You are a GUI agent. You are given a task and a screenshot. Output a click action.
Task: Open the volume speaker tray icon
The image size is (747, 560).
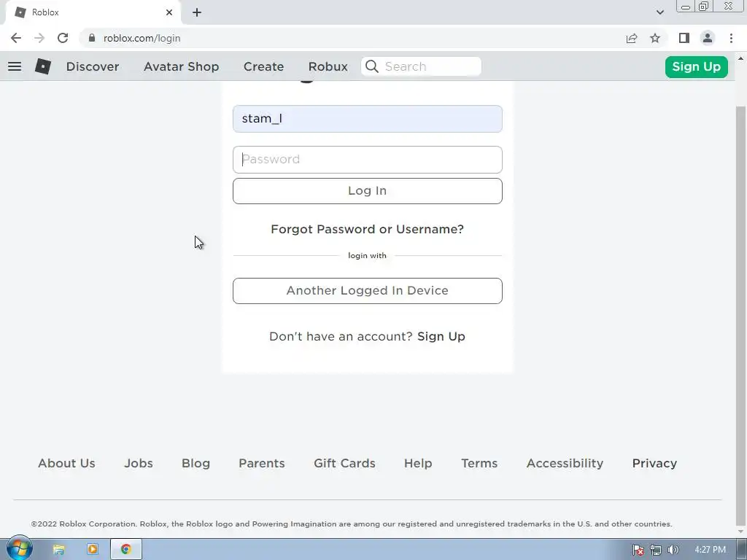click(673, 550)
